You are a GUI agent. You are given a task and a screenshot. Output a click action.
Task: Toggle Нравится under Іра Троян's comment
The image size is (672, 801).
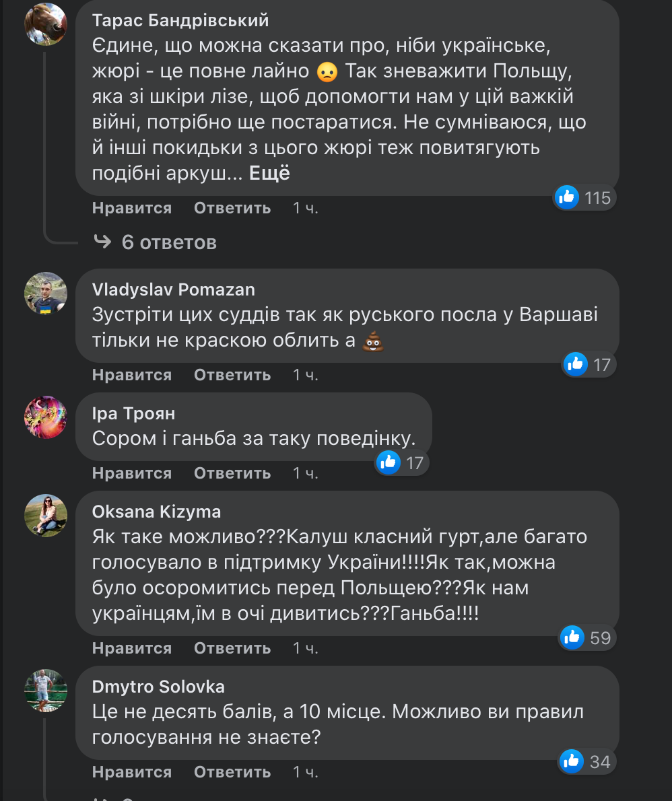pyautogui.click(x=132, y=473)
